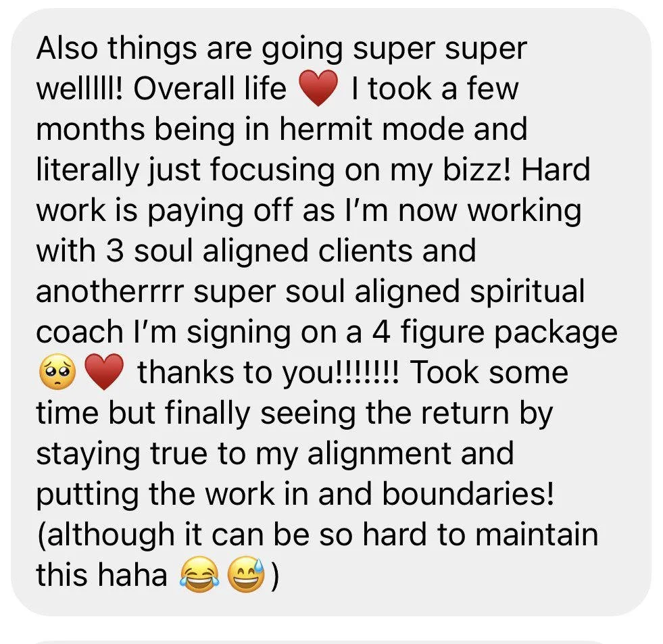Click the pleading face emoji
Screen dimensions: 663x644
pos(57,372)
